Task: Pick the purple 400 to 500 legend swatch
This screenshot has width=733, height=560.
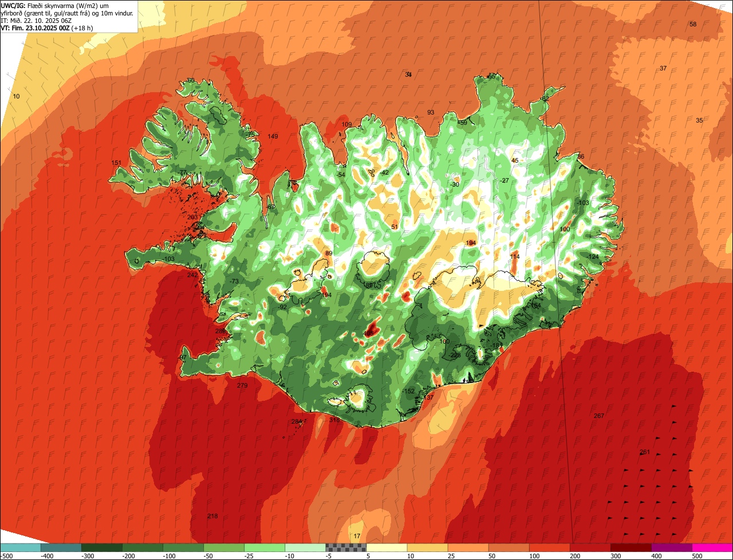Action: coord(671,547)
